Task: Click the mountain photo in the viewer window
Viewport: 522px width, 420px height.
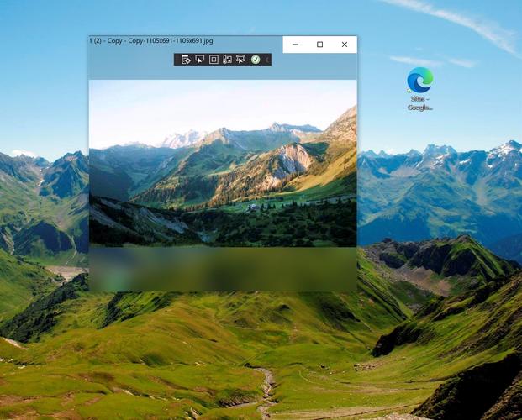Action: [223, 163]
